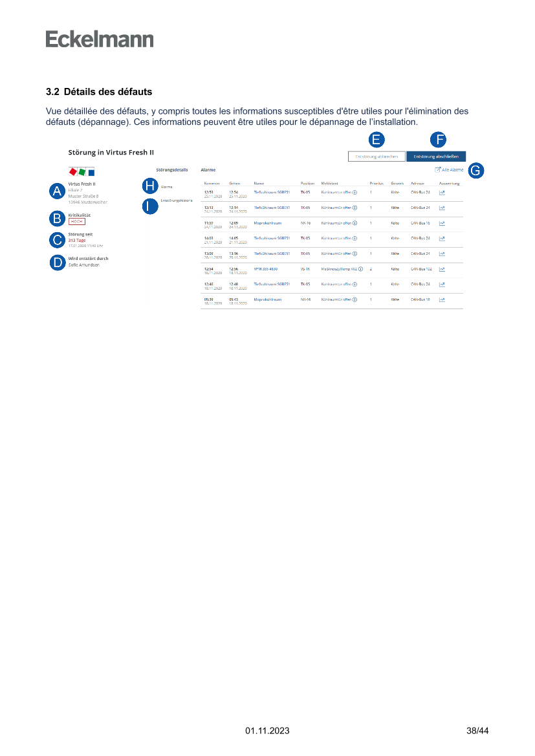Viewport: 535px width, 756px height.
Task: Click the Kommen column header
Action: point(212,184)
